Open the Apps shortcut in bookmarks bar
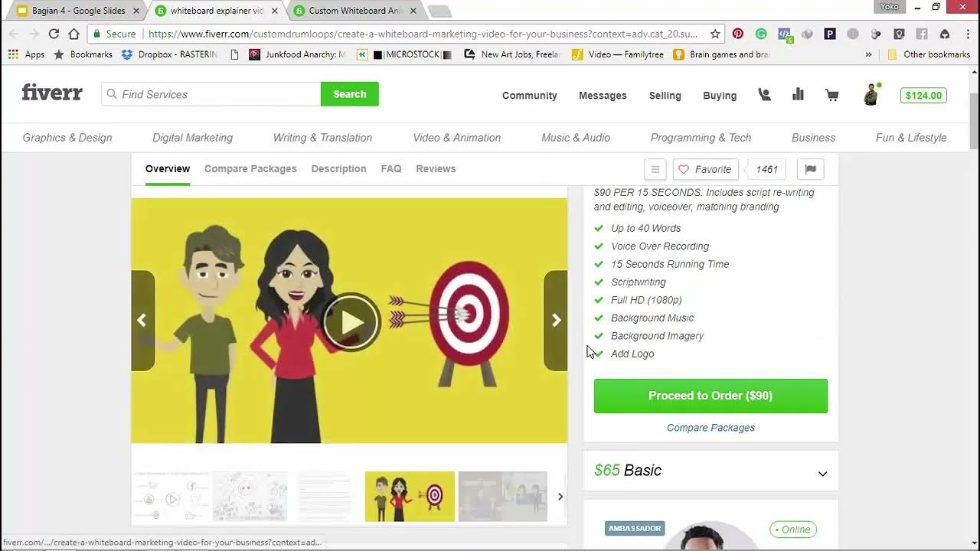The height and width of the screenshot is (551, 980). (x=27, y=54)
